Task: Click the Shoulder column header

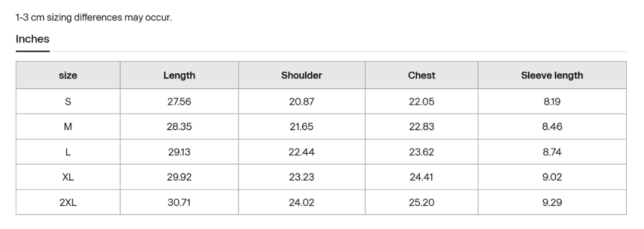Action: pyautogui.click(x=302, y=76)
